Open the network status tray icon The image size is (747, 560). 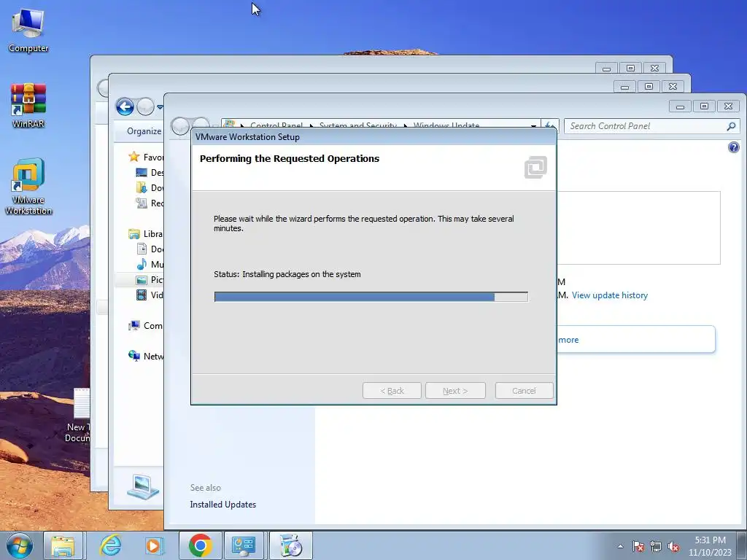tap(656, 546)
